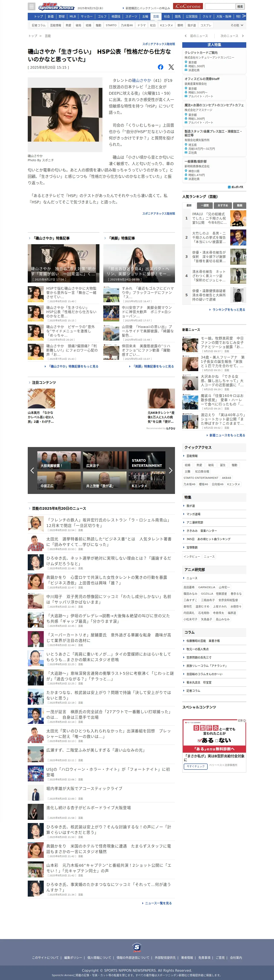Viewport: 274px width, 980px height.
Task: Expand その他 sub-navigation dropdown
Action: tap(237, 25)
